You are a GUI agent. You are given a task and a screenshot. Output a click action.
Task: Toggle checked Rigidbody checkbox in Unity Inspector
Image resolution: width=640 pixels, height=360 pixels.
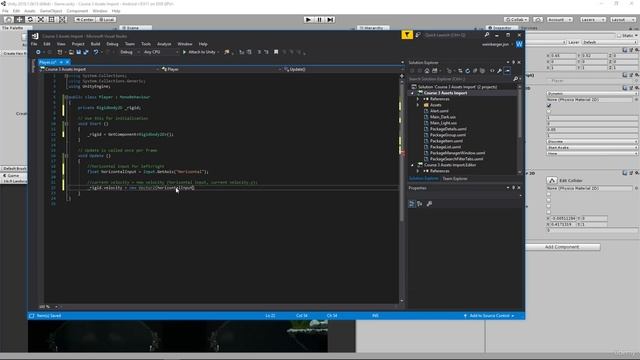point(549,105)
